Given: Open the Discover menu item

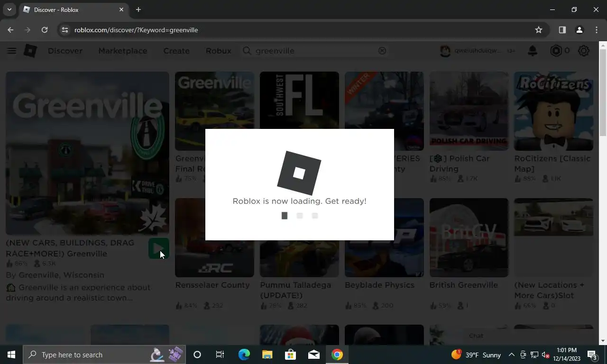Looking at the screenshot, I should (x=65, y=51).
